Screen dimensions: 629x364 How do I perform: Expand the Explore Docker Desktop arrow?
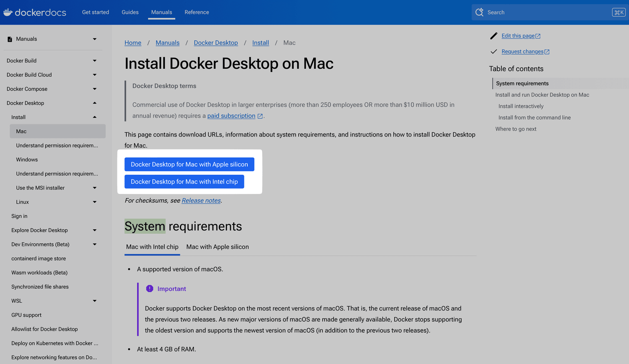tap(95, 230)
